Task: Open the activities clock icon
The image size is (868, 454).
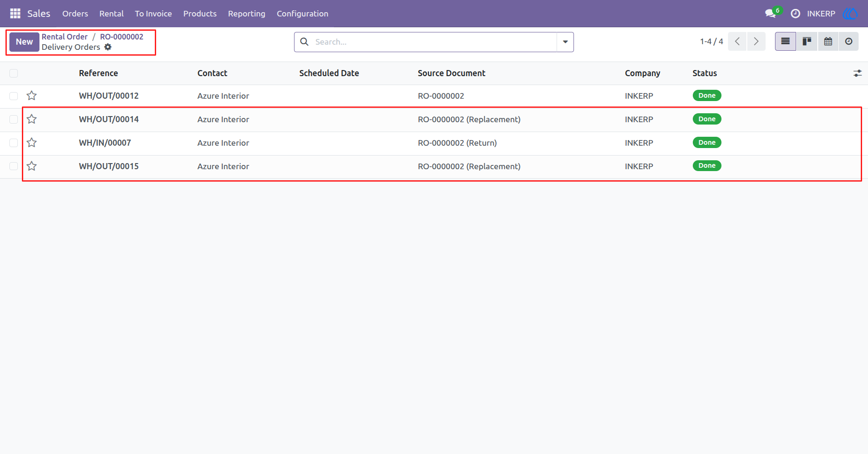Action: click(795, 14)
